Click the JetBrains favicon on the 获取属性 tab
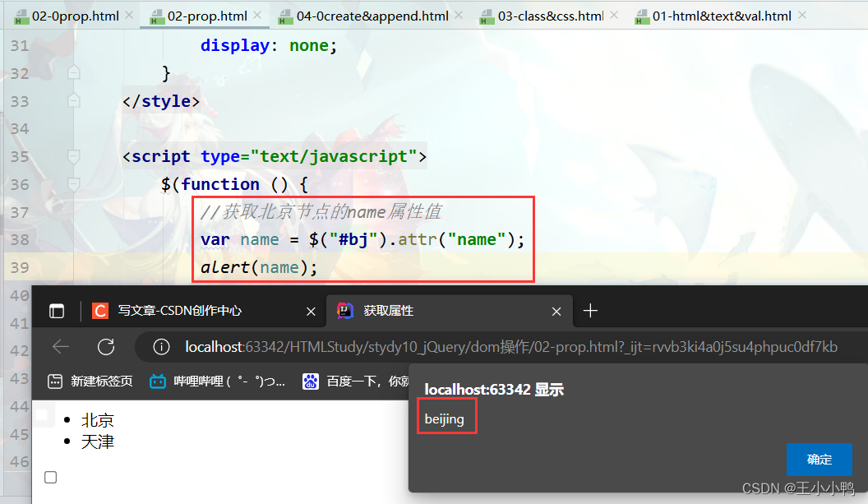 pyautogui.click(x=344, y=311)
